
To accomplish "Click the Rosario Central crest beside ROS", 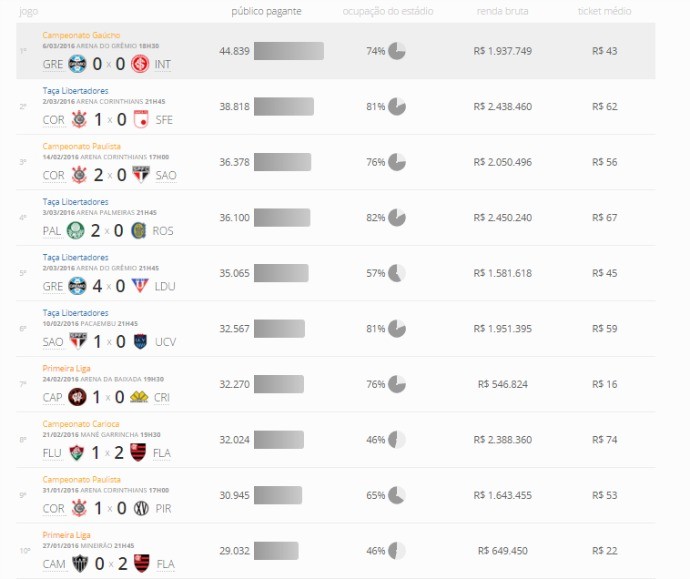I will coord(137,231).
